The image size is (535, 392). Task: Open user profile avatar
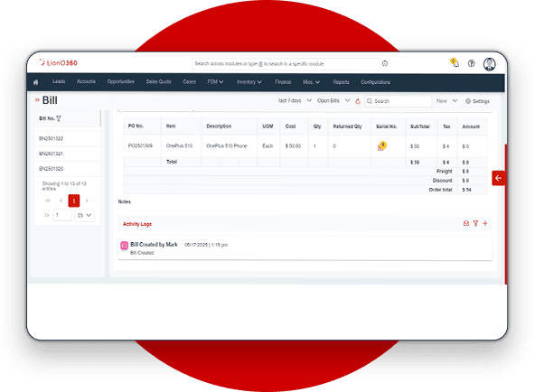click(489, 64)
